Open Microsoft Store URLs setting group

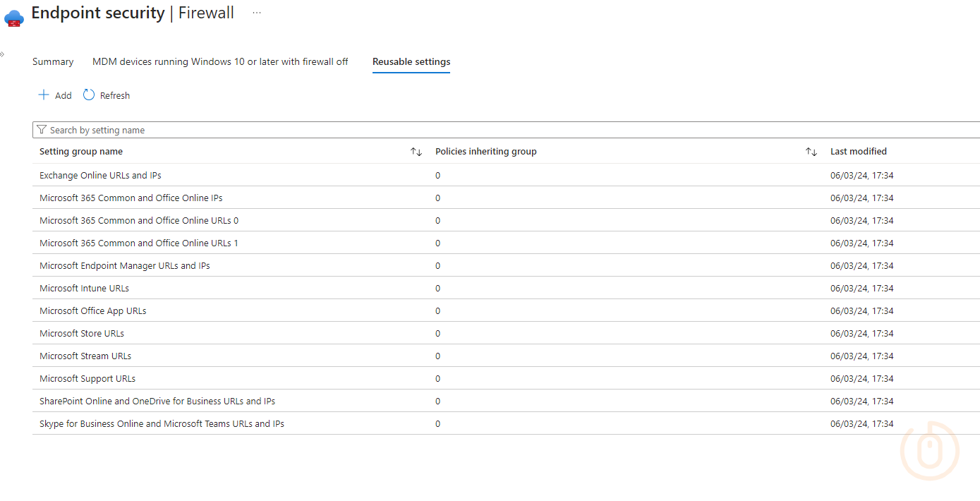click(x=82, y=333)
